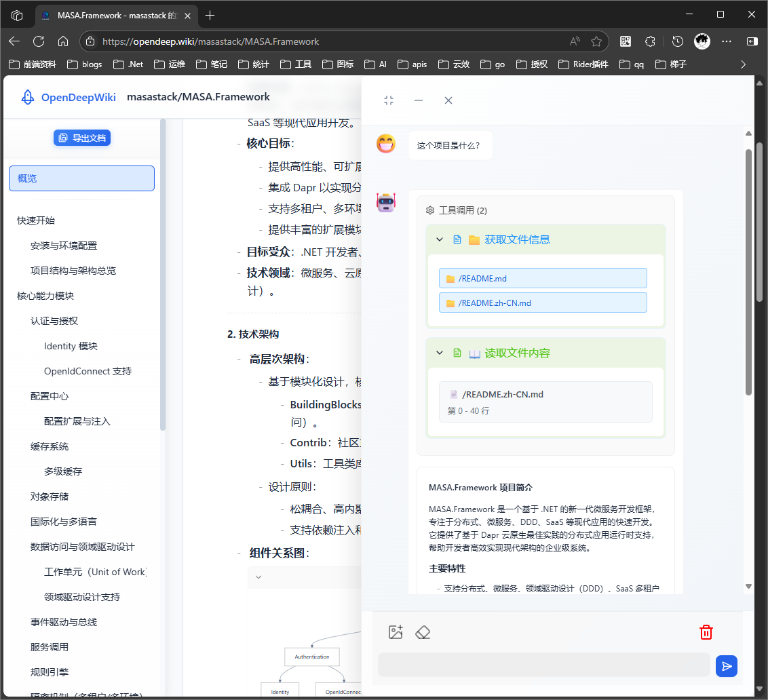The image size is (768, 700).
Task: Open the /README.md file entry
Action: (543, 278)
